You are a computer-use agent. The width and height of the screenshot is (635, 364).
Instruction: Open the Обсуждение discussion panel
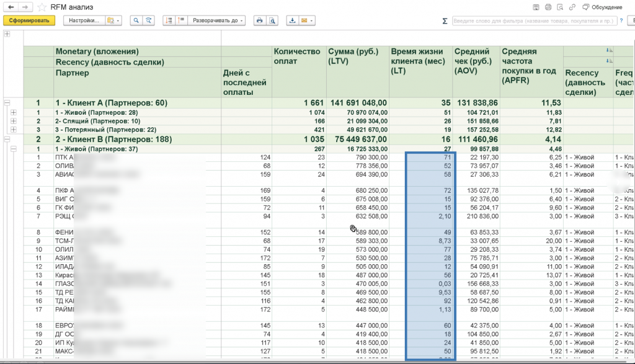[x=602, y=7]
